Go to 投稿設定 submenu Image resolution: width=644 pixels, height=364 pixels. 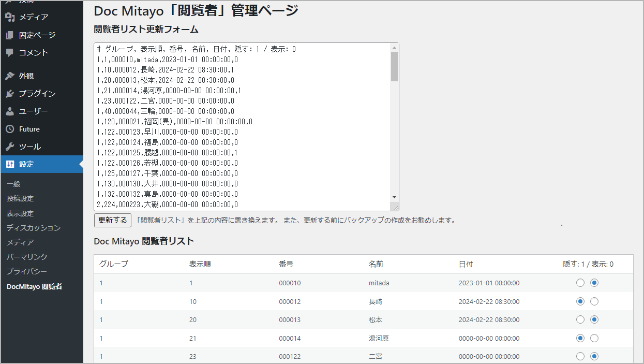pyautogui.click(x=20, y=199)
